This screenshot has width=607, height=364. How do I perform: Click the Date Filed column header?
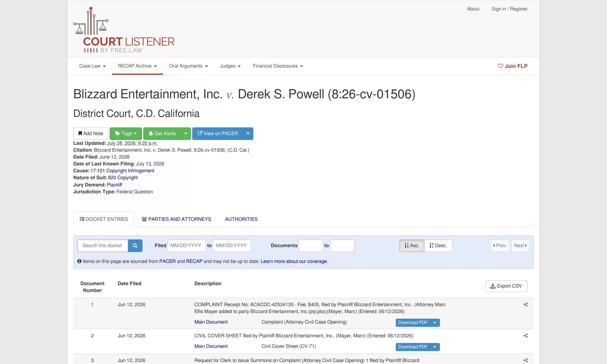click(x=129, y=284)
